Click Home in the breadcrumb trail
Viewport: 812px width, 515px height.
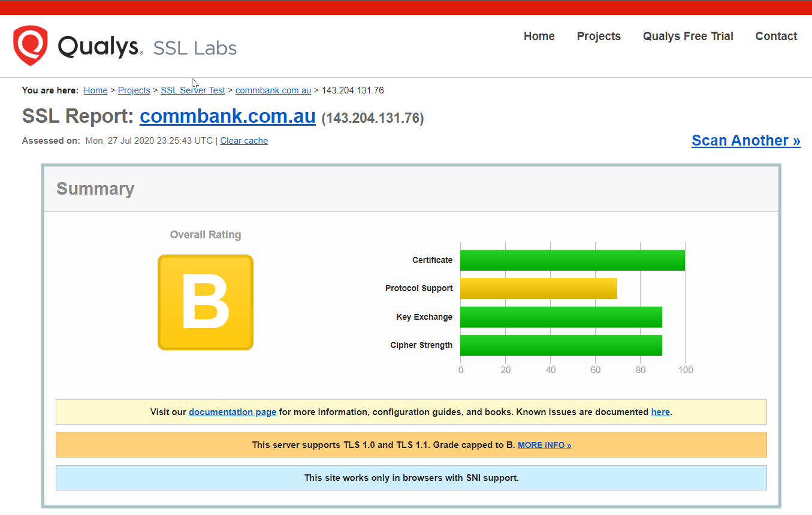[95, 90]
